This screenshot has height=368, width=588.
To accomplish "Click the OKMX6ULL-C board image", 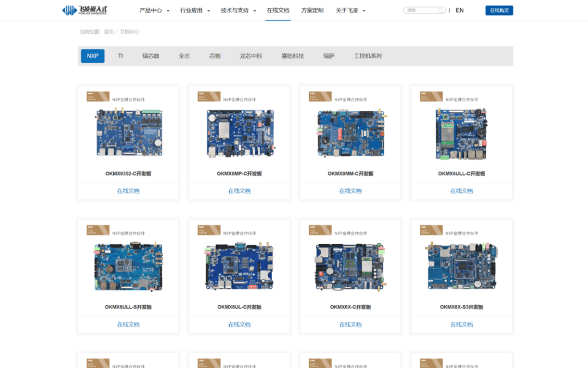I will [462, 134].
